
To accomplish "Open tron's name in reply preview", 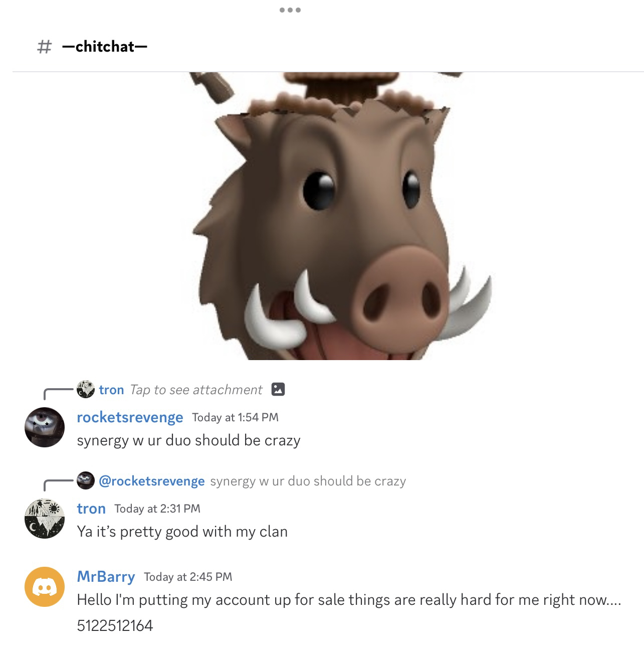I will point(111,390).
